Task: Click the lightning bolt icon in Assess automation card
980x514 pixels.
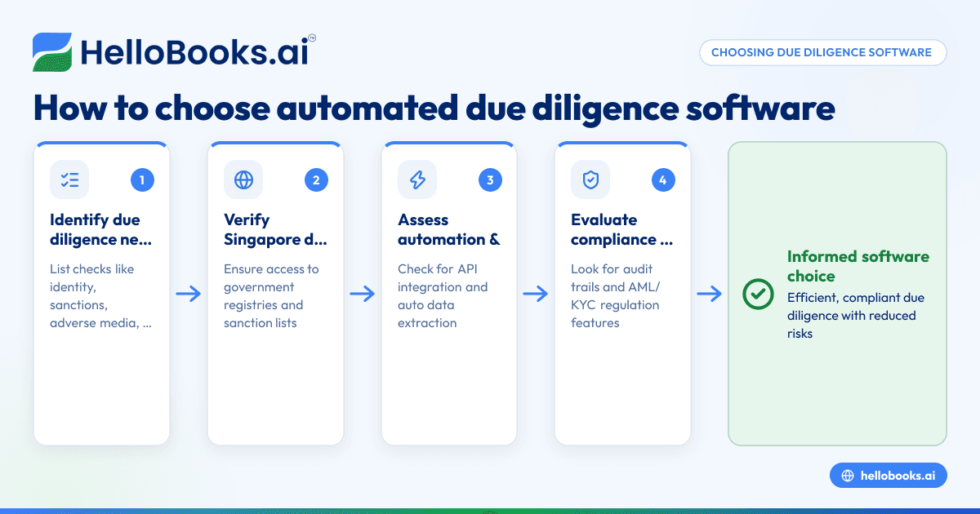Action: point(417,180)
